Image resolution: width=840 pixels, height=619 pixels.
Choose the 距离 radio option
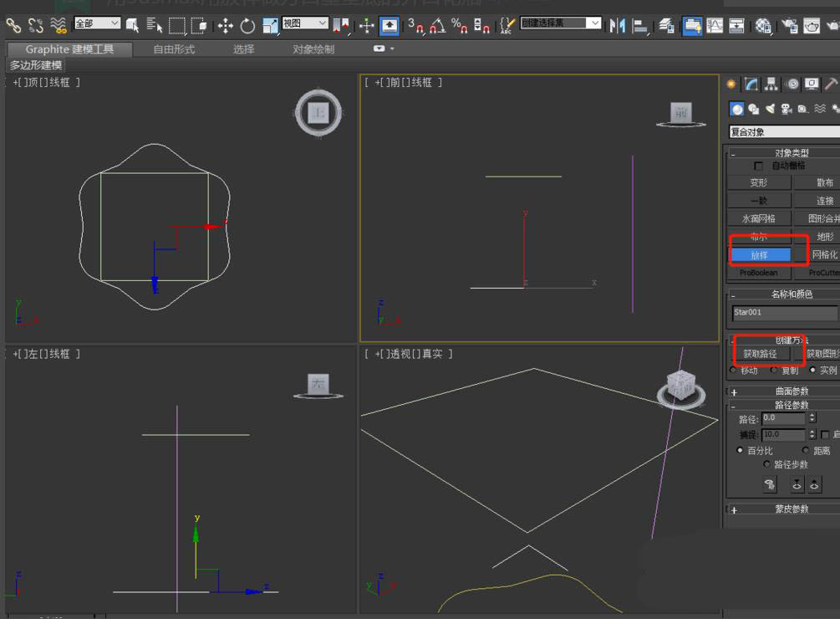point(806,451)
